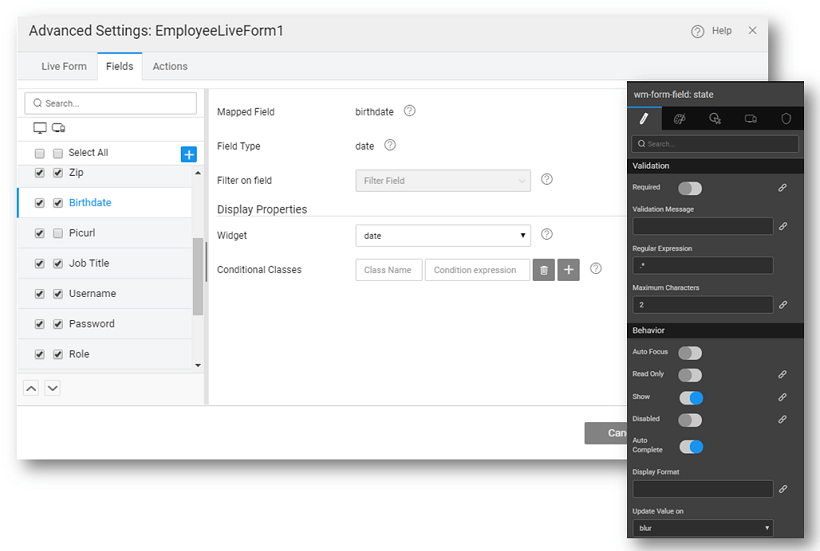
Task: Click the move field down arrow
Action: (52, 388)
